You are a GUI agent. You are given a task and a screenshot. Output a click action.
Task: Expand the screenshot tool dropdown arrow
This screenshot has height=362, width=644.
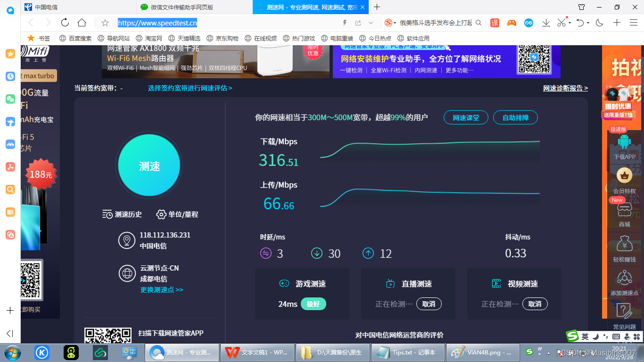pos(570,23)
